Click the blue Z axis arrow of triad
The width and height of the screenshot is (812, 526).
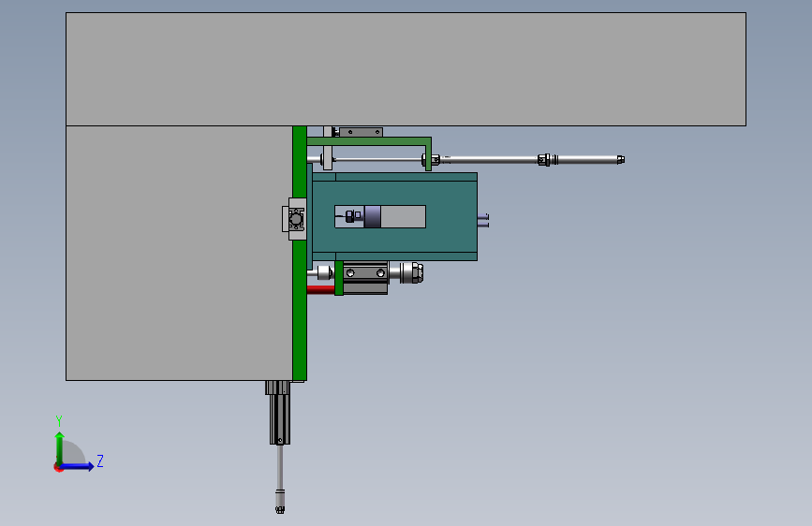coord(78,466)
